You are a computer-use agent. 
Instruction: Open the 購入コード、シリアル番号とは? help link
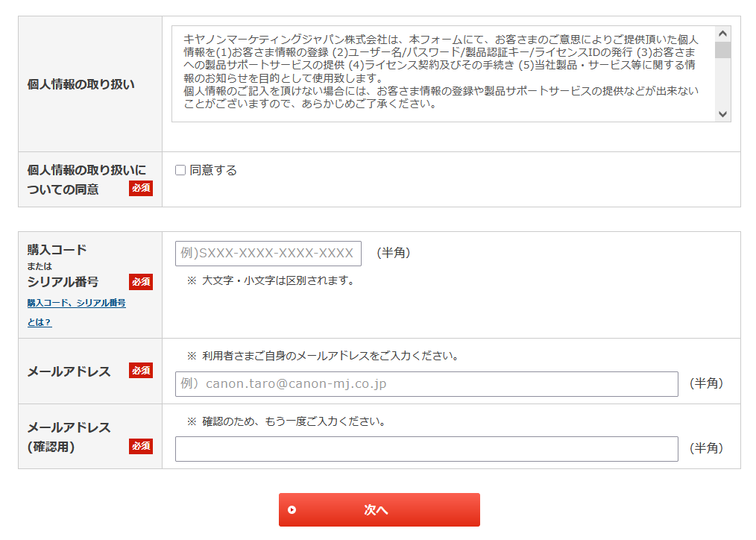tap(76, 313)
